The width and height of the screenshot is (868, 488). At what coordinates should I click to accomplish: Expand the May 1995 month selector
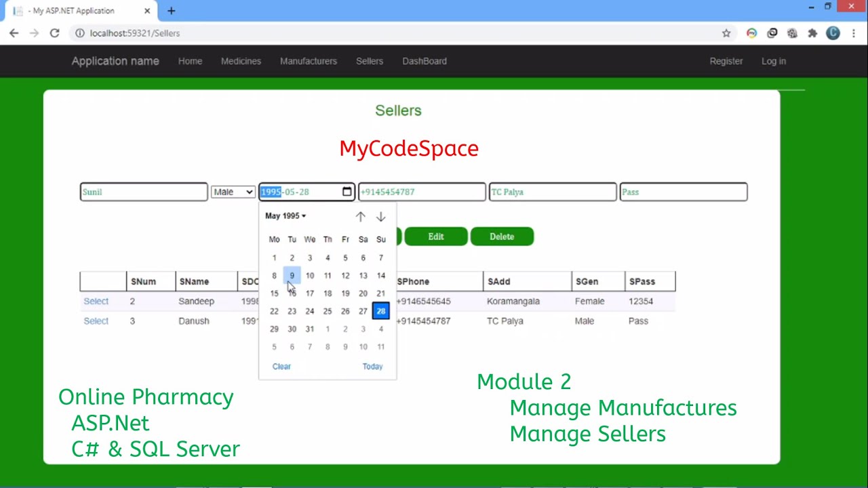pos(285,216)
